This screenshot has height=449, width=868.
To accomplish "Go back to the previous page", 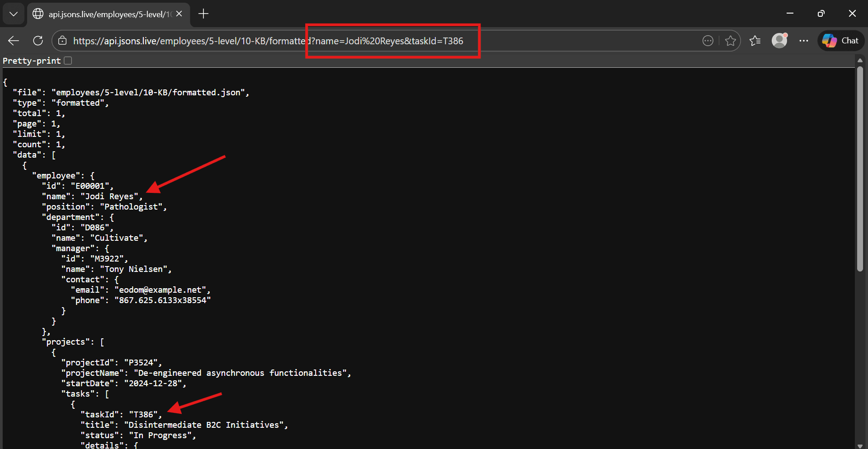I will click(14, 41).
